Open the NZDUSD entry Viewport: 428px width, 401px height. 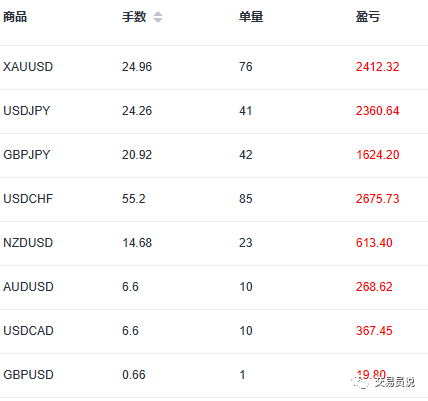coord(28,243)
